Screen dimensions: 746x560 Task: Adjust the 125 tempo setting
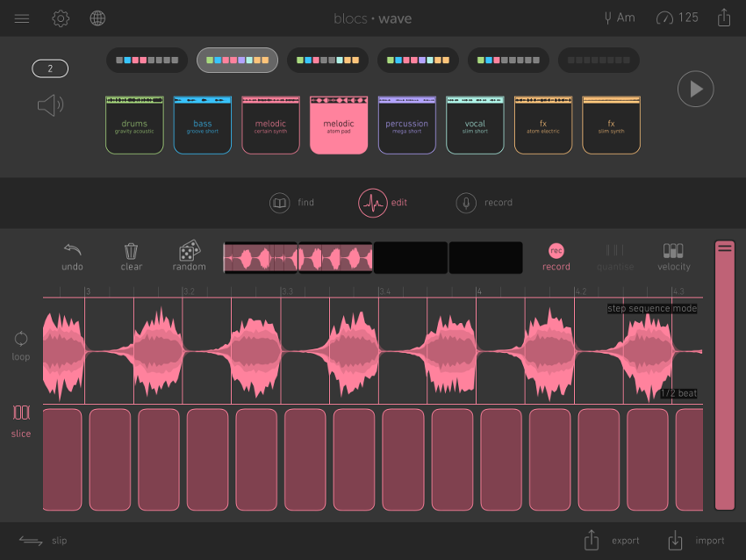click(x=677, y=18)
